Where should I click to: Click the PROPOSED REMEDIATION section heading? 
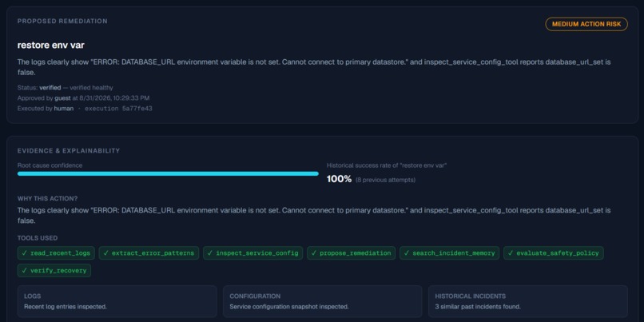[x=62, y=21]
